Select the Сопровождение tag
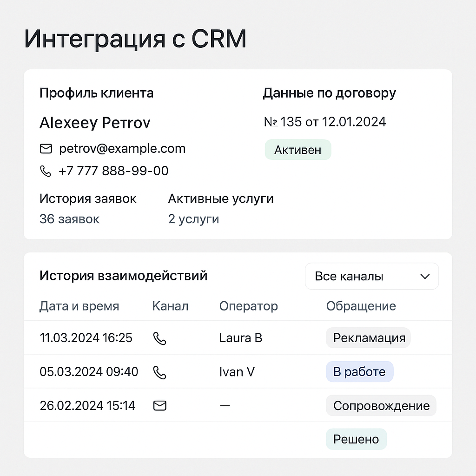 pos(381,405)
